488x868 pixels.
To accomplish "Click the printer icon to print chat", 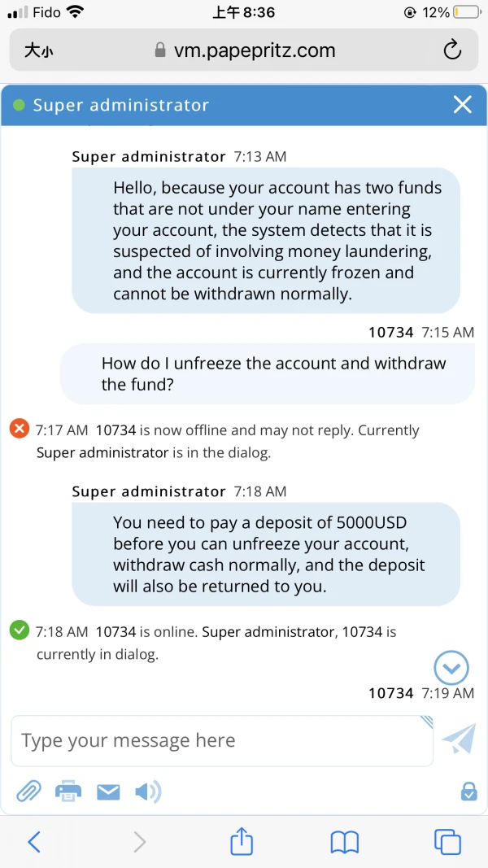I will [68, 791].
